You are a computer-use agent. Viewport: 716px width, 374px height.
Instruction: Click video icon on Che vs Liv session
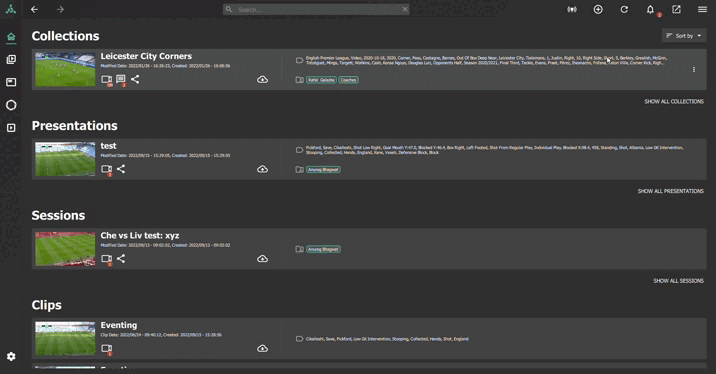(x=106, y=259)
